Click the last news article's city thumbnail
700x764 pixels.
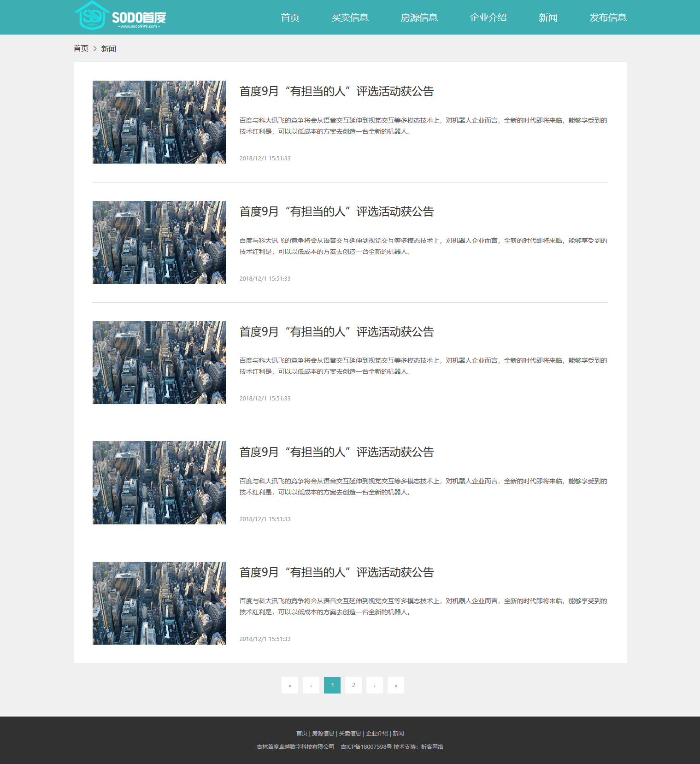coord(159,603)
